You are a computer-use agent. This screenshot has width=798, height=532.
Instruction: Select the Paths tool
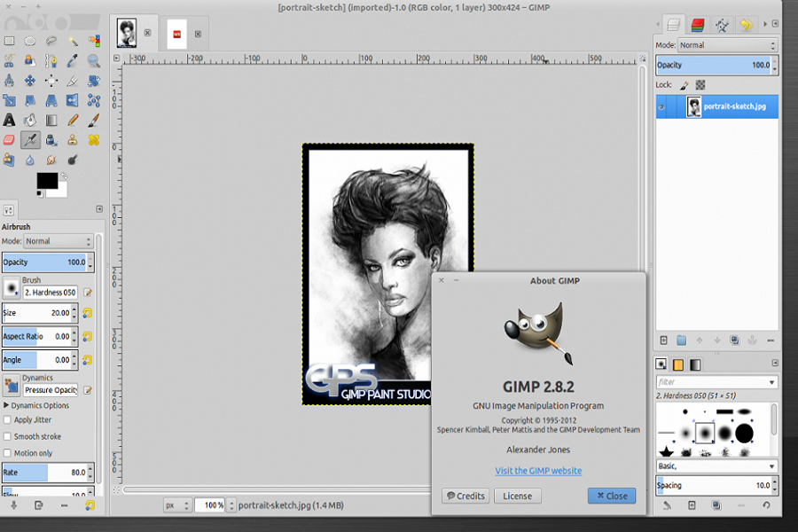point(51,60)
